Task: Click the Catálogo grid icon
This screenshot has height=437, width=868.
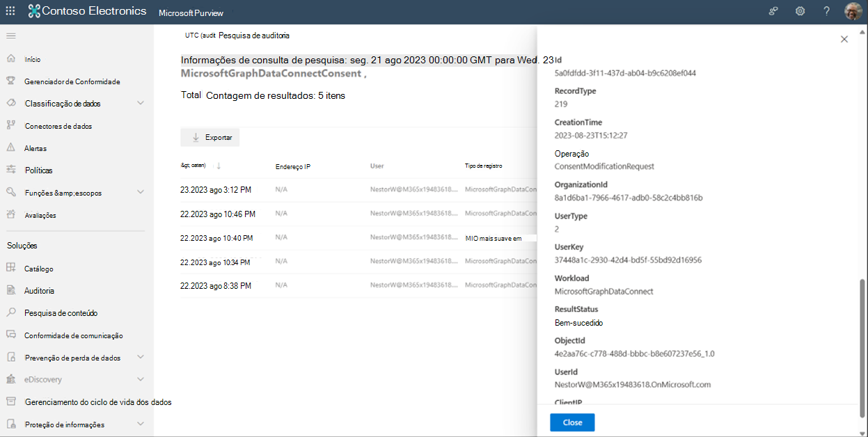Action: (x=10, y=268)
